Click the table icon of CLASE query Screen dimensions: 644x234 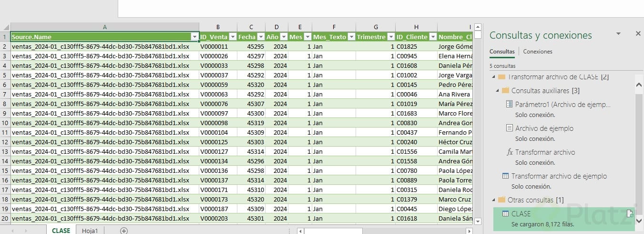point(505,213)
